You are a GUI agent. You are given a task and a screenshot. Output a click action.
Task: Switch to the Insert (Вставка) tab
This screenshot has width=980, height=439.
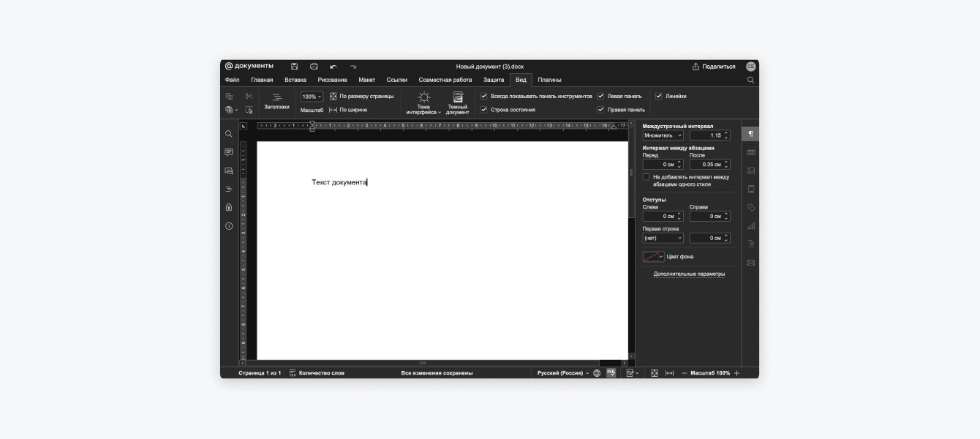pos(295,80)
